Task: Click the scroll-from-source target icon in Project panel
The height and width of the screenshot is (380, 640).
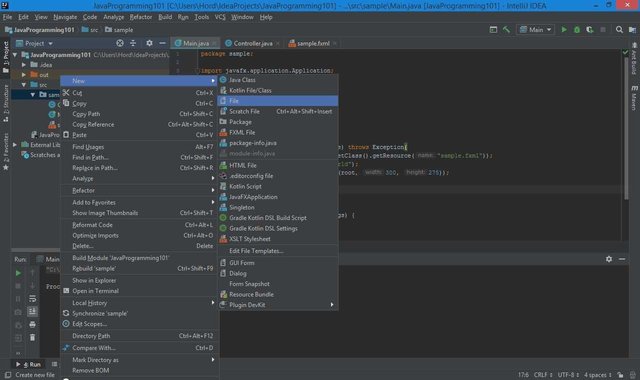Action: click(120, 43)
